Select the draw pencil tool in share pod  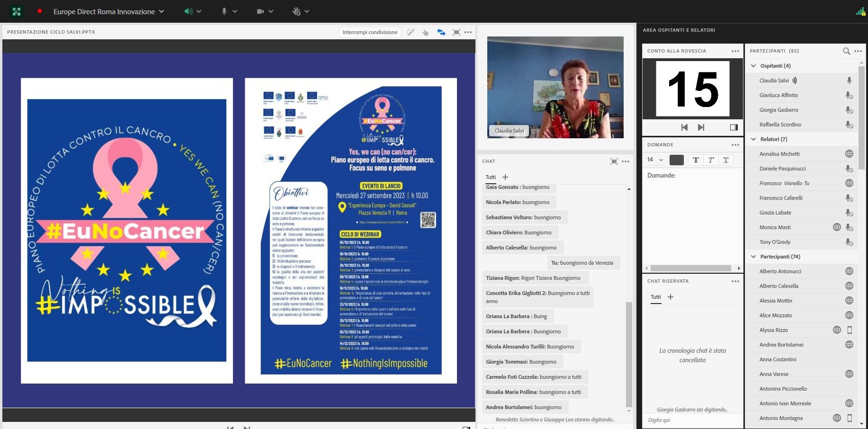click(411, 32)
